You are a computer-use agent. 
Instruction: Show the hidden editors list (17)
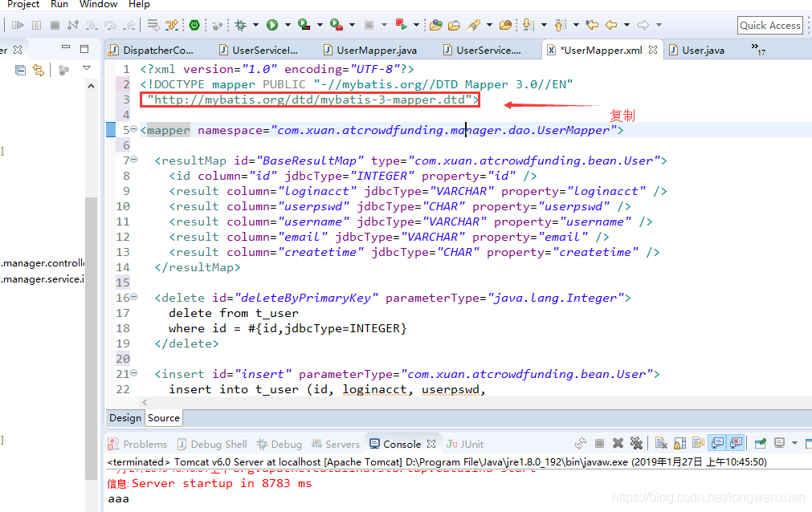[x=758, y=49]
